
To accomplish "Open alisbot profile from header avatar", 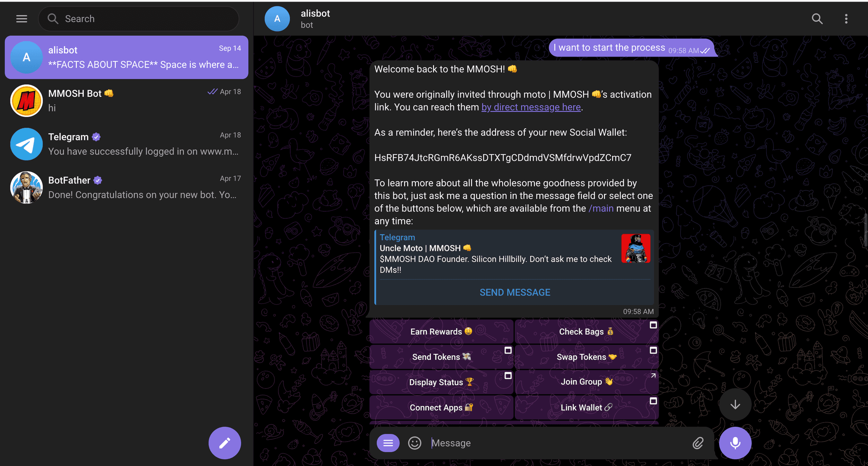I will tap(277, 19).
